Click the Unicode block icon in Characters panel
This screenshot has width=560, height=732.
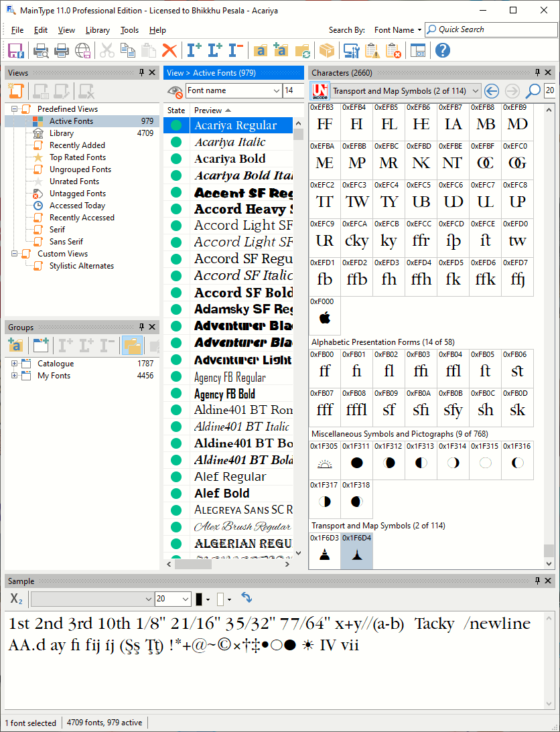tap(320, 91)
